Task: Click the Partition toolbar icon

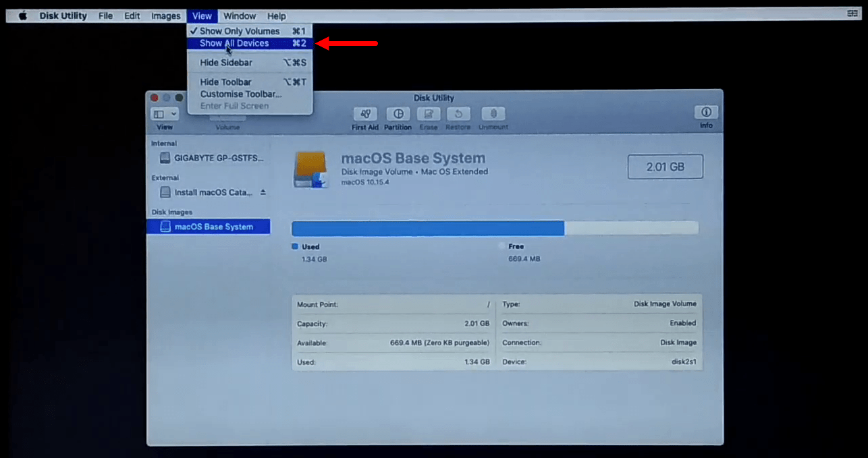Action: [x=398, y=114]
